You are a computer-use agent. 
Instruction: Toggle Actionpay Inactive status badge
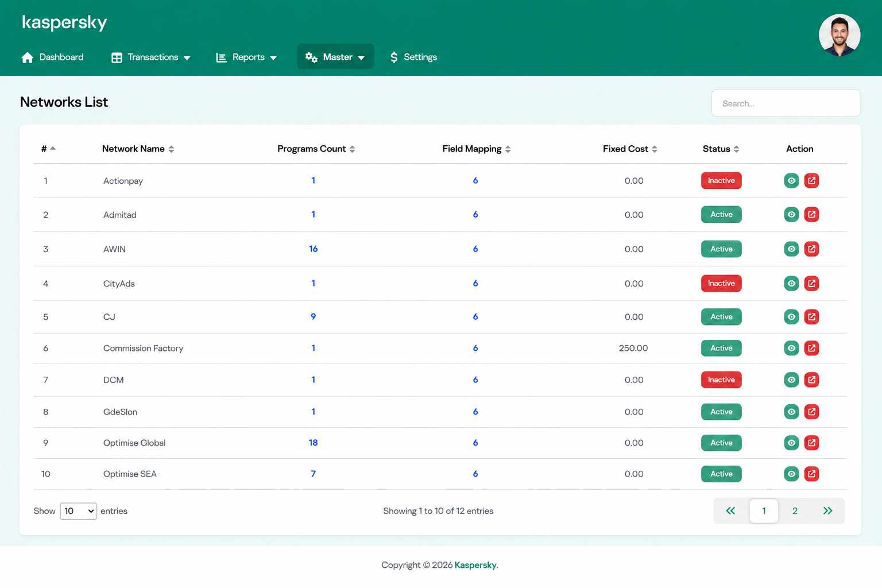point(721,180)
